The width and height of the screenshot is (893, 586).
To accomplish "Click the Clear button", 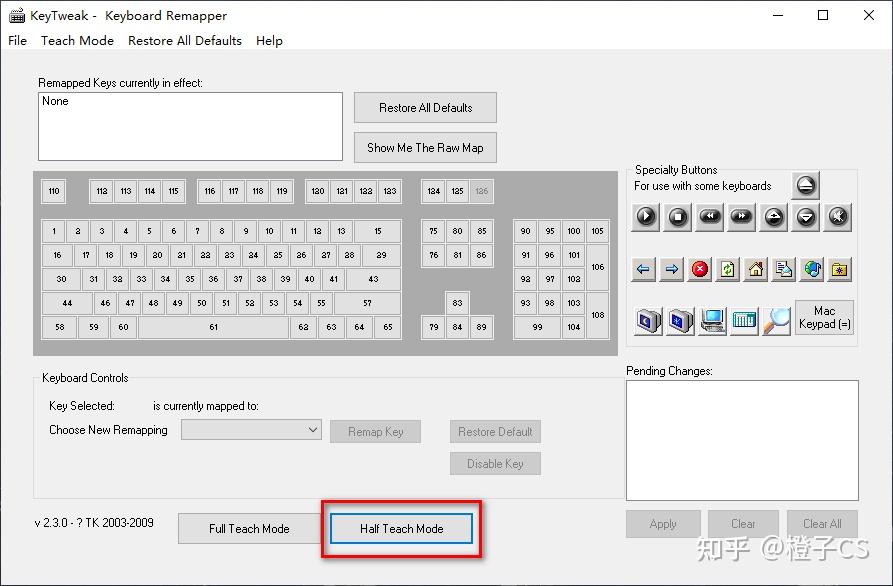I will click(743, 524).
